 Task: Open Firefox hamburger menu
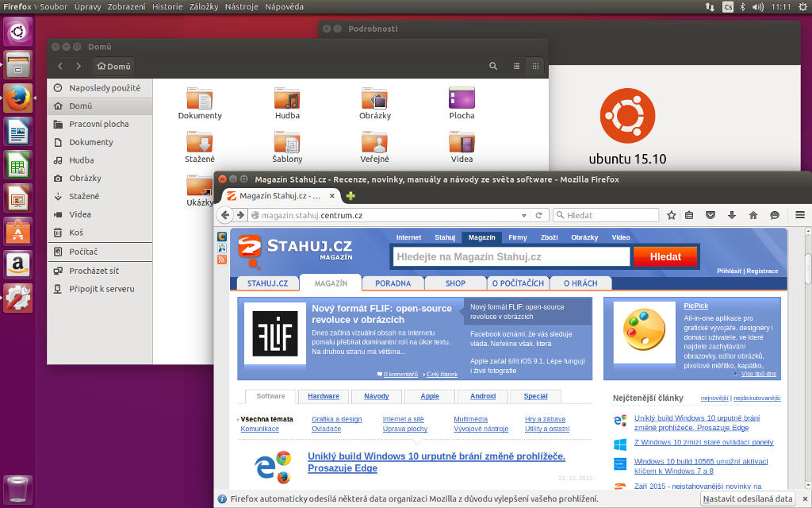(800, 215)
